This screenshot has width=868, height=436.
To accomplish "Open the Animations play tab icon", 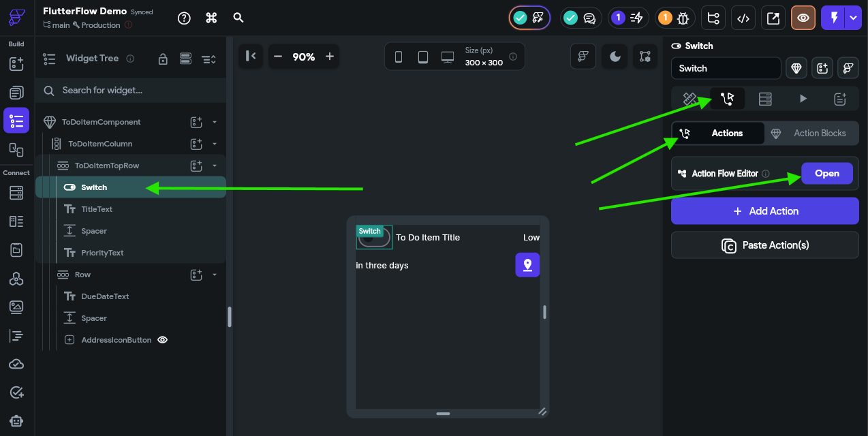I will coord(803,99).
